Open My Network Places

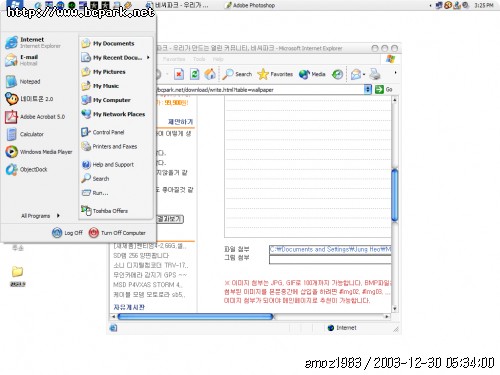pyautogui.click(x=113, y=114)
